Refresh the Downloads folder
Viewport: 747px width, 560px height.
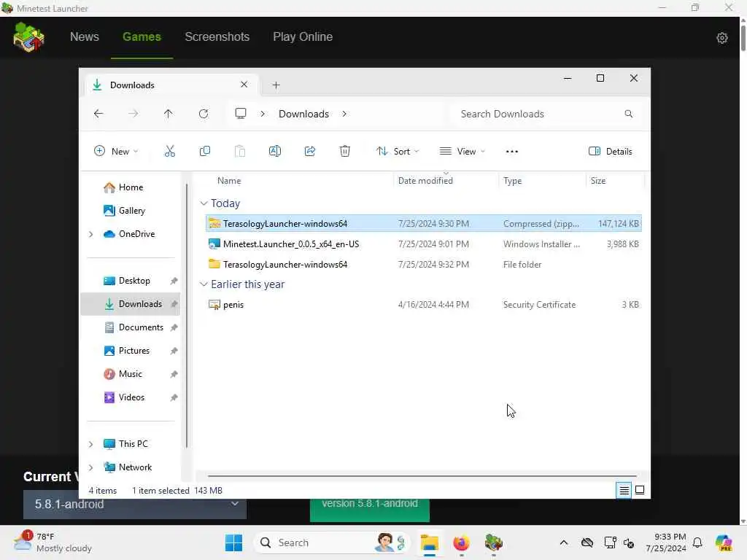point(204,114)
